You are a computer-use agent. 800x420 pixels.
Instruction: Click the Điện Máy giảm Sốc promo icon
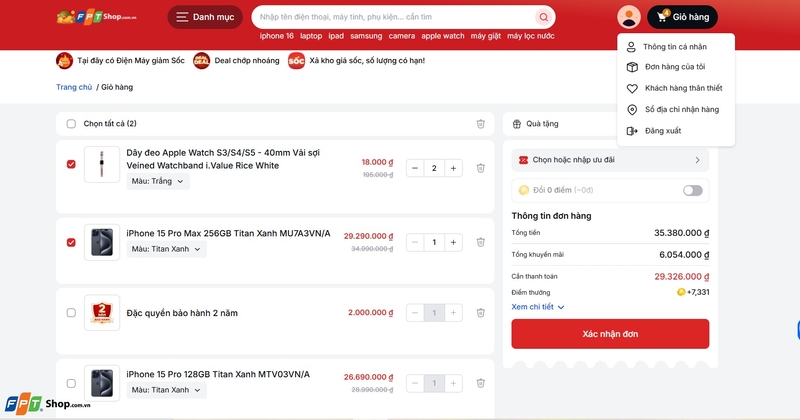(x=64, y=61)
